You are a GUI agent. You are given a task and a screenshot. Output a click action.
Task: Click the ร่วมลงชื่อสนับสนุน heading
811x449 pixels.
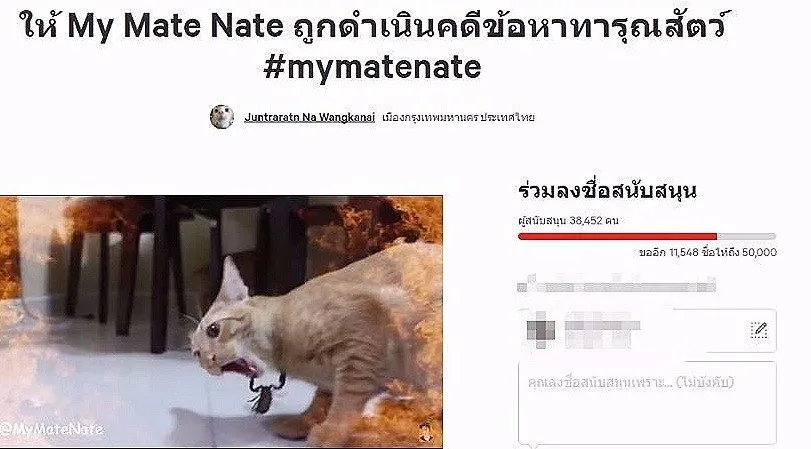pyautogui.click(x=607, y=191)
